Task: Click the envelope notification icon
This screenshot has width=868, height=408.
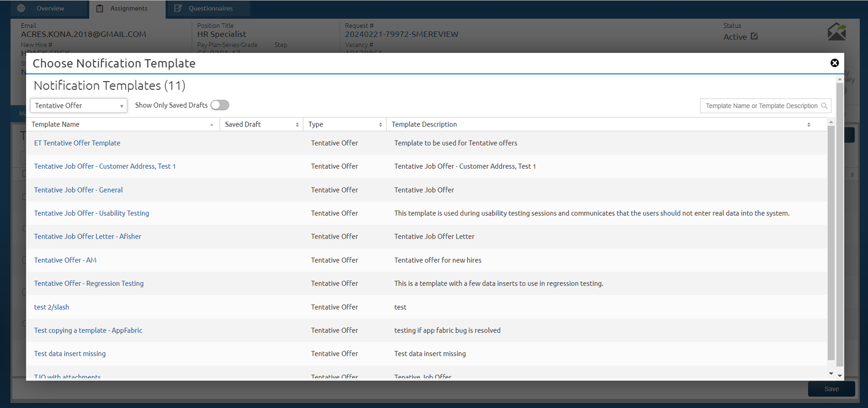Action: (x=837, y=32)
